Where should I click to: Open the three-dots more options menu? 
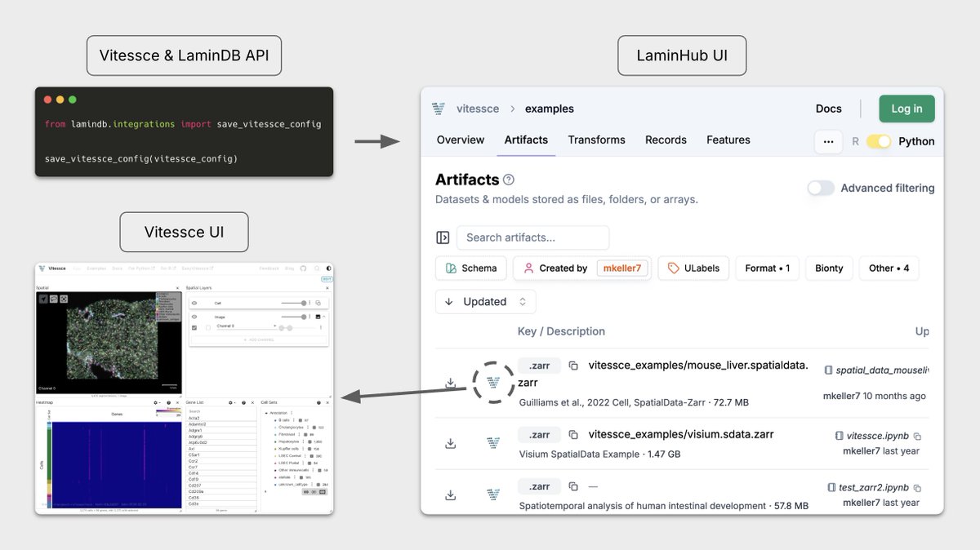828,141
